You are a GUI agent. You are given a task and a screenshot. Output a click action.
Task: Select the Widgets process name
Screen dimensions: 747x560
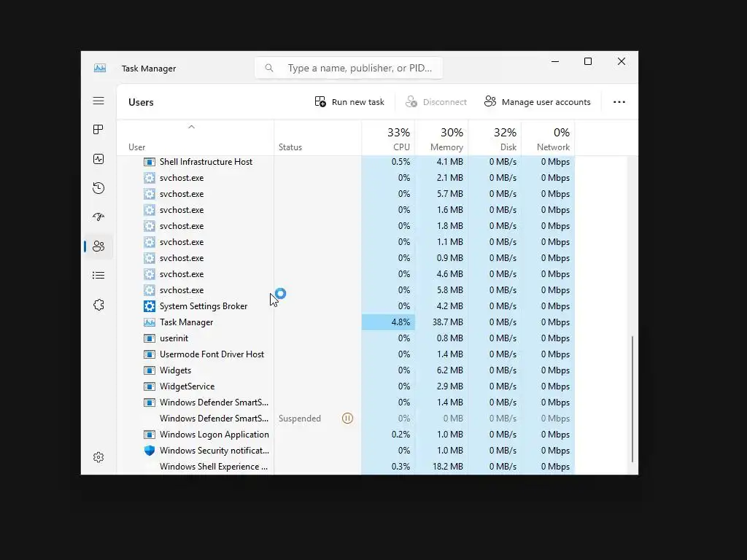[x=175, y=370]
